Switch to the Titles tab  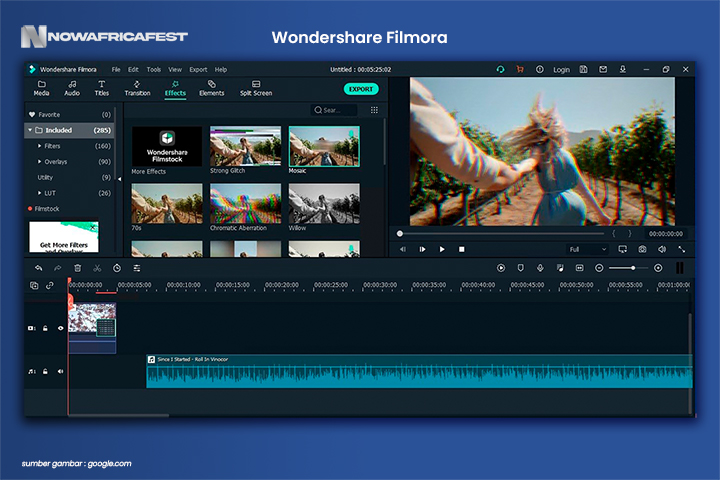coord(101,88)
